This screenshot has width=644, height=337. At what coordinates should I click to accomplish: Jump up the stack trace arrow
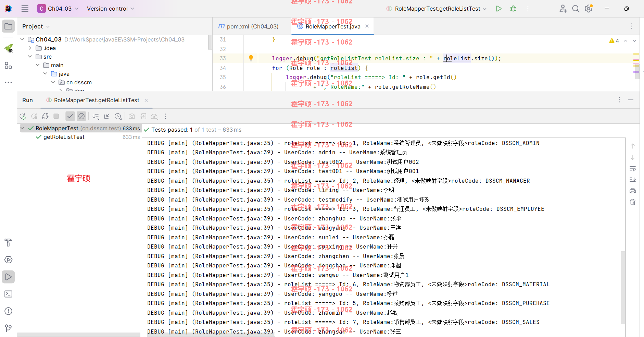tap(633, 146)
